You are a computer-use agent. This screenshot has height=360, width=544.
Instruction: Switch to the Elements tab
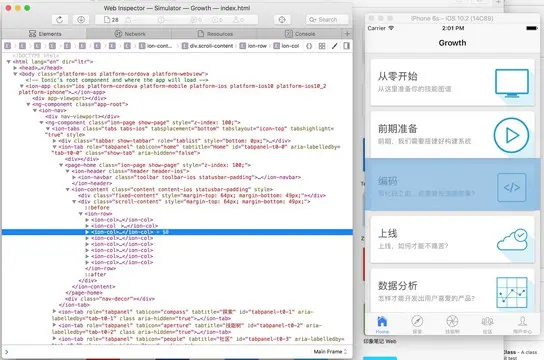coord(45,34)
